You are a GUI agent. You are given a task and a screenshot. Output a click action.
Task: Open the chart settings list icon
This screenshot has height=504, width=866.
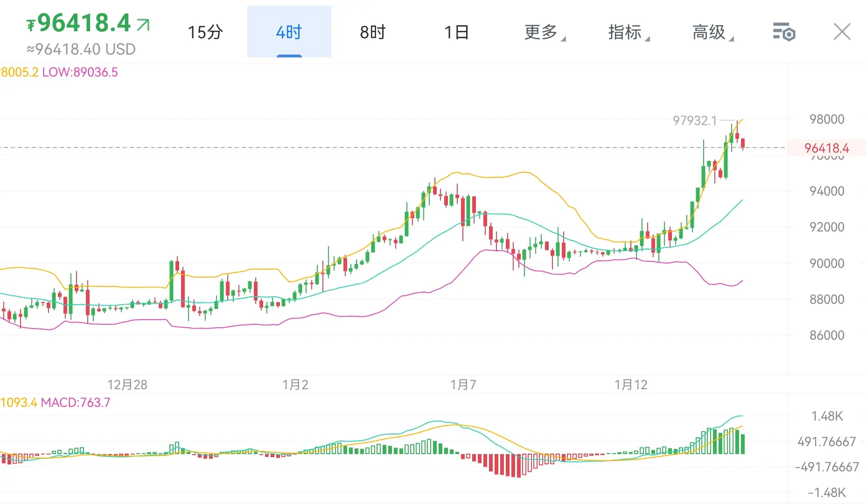(x=784, y=32)
